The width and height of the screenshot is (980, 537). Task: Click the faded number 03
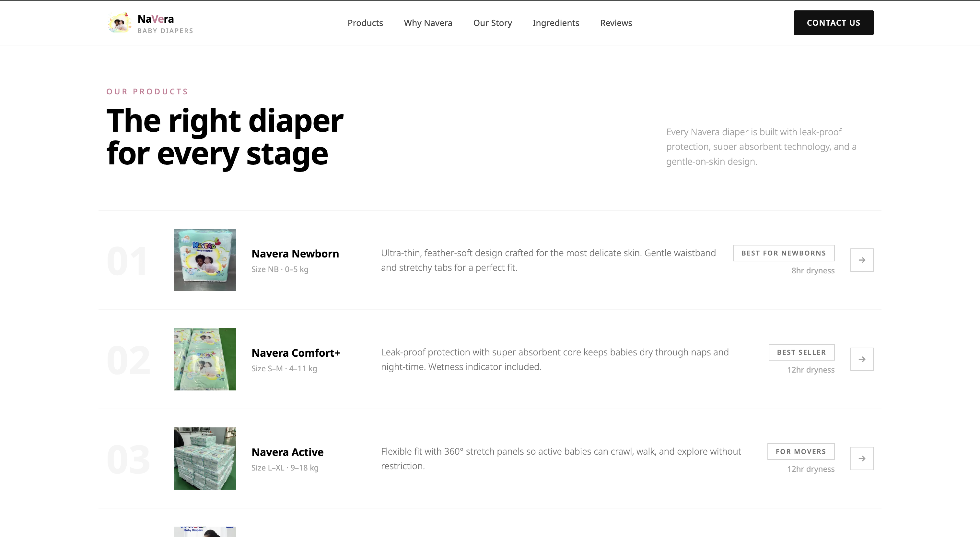point(129,459)
